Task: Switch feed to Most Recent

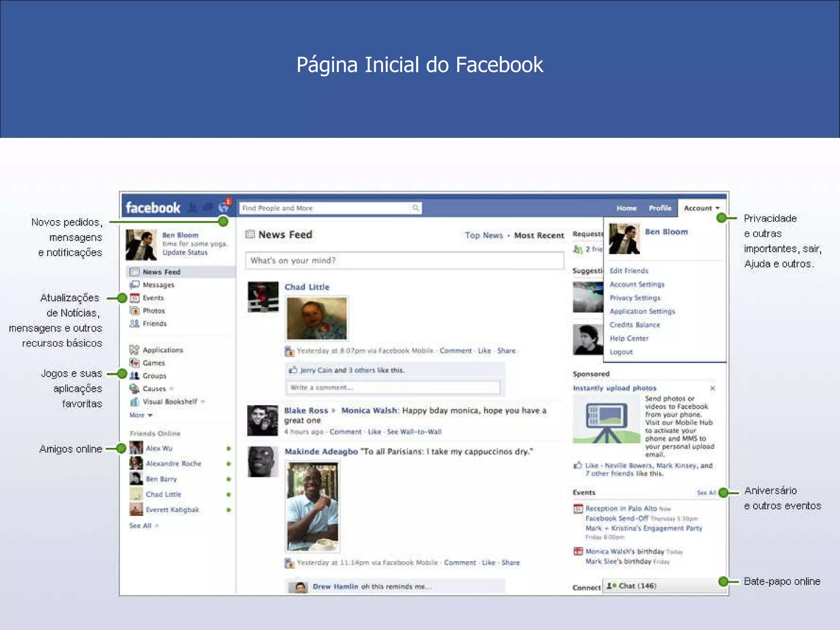Action: click(x=539, y=235)
